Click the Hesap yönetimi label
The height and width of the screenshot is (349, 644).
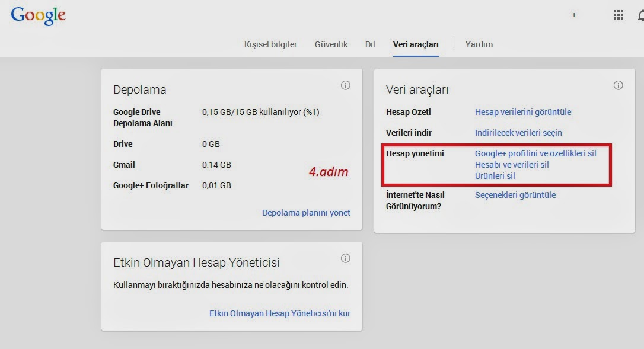(x=415, y=153)
